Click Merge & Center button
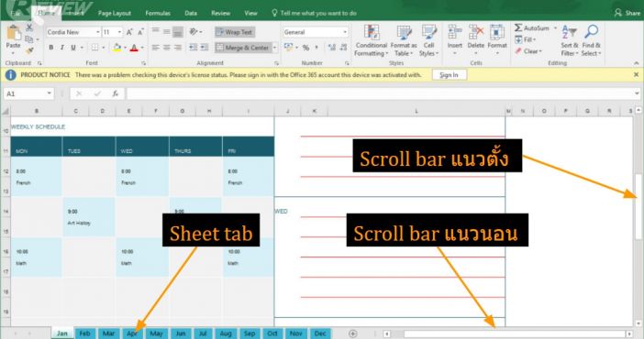This screenshot has height=339, width=644. (x=243, y=48)
